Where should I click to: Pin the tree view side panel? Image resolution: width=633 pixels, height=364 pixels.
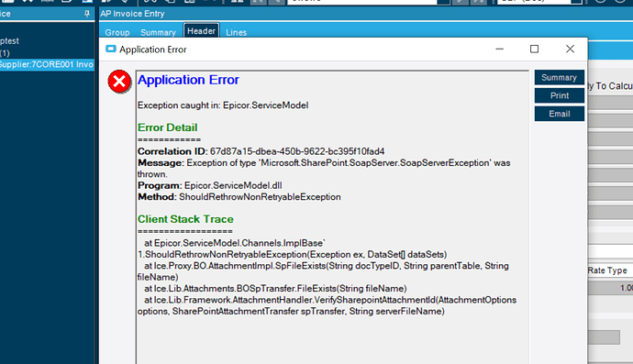[87, 14]
